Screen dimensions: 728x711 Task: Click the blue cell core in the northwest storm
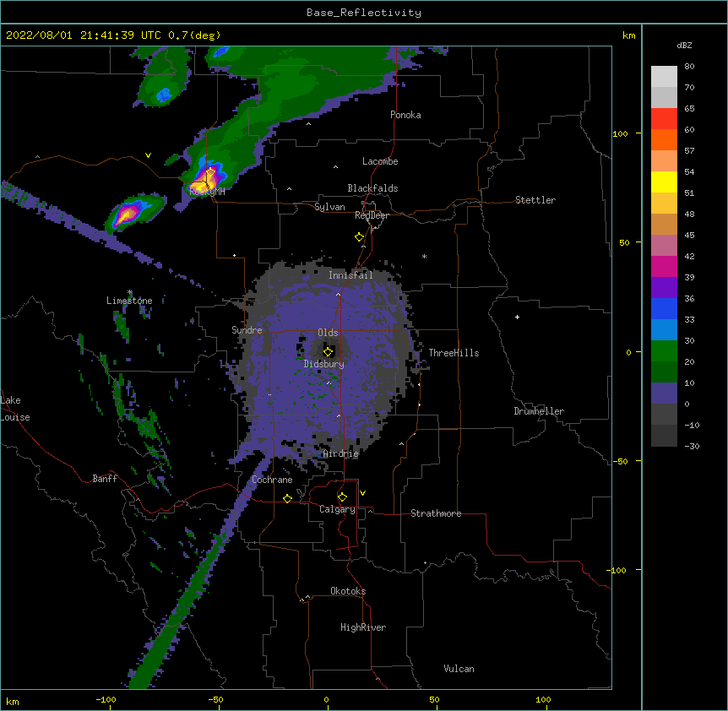[164, 95]
